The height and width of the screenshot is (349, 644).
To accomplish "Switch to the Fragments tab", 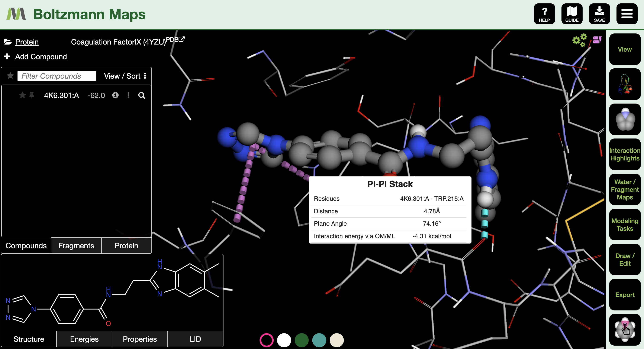I will pyautogui.click(x=76, y=246).
